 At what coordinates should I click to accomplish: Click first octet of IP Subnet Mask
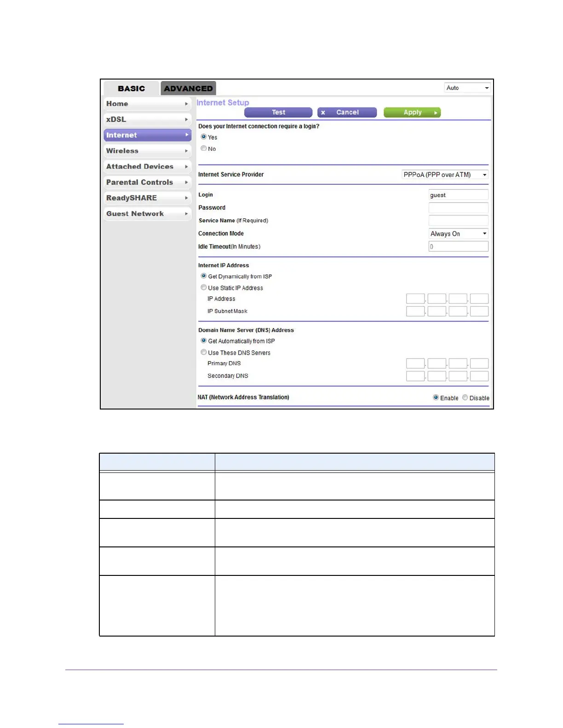pos(415,311)
